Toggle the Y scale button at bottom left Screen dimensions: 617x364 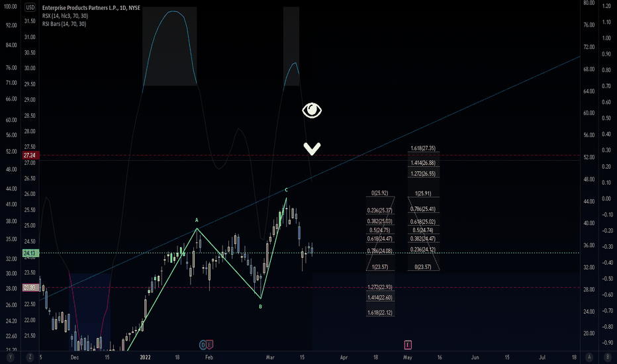pos(10,357)
